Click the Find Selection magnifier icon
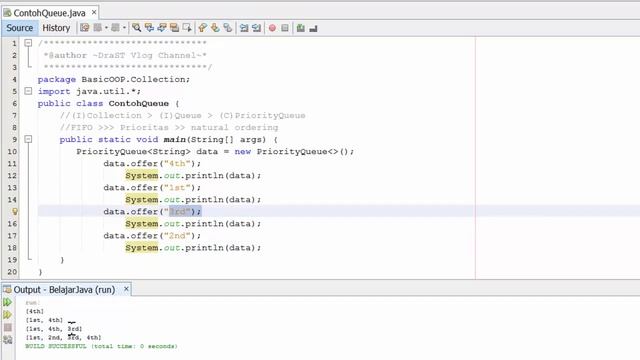The height and width of the screenshot is (360, 640). coord(136,28)
